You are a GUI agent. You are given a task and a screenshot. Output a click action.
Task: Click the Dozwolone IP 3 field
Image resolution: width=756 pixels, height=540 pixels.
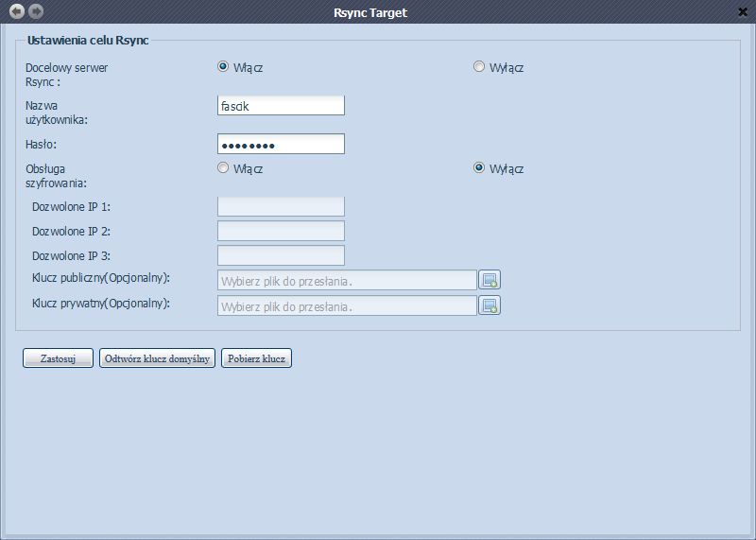pos(281,255)
